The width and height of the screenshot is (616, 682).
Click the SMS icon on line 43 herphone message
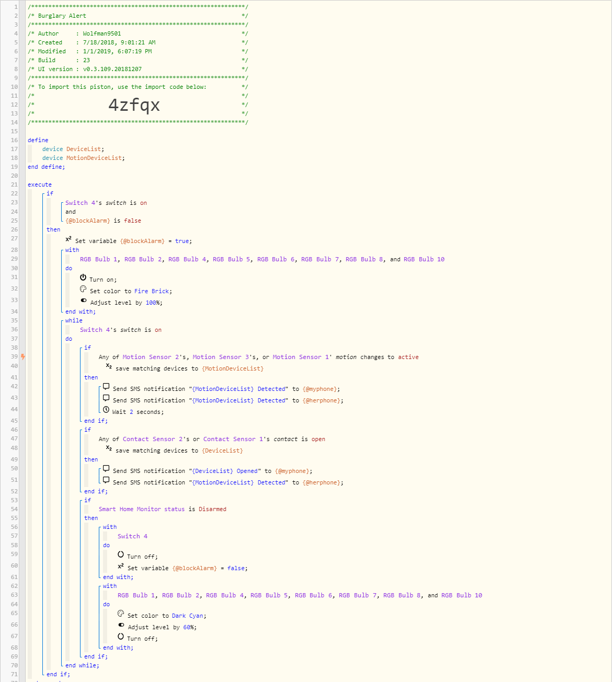pos(106,398)
